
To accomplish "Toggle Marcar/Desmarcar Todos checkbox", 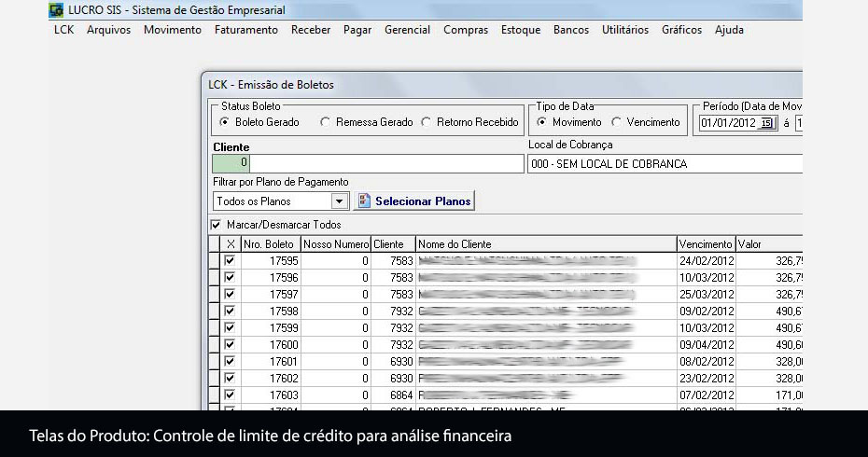I will point(216,225).
